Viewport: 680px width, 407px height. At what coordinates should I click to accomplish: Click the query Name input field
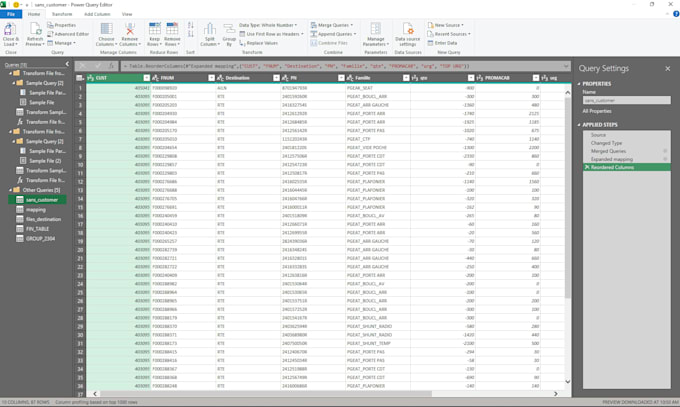coord(626,100)
